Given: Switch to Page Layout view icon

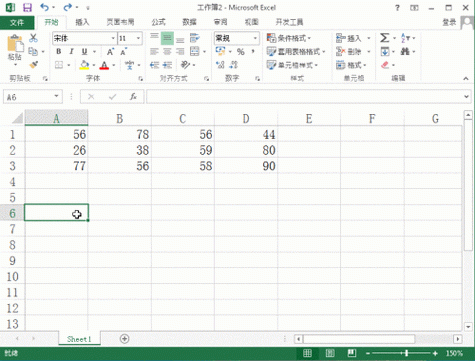Looking at the screenshot, I should [329, 353].
